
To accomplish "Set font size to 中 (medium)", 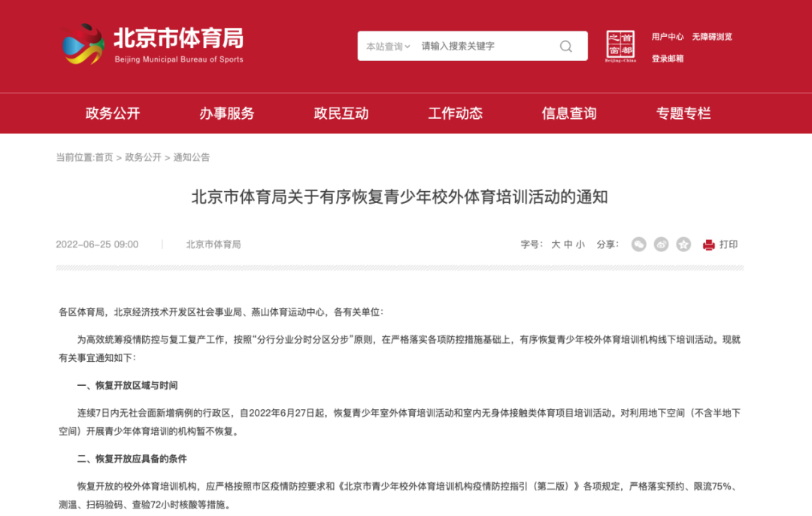I will (x=568, y=244).
